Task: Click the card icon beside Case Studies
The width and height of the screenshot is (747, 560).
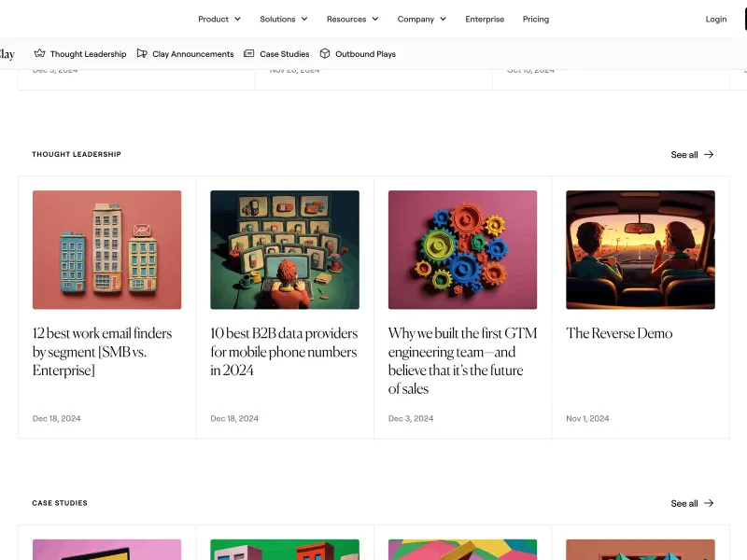Action: (248, 53)
